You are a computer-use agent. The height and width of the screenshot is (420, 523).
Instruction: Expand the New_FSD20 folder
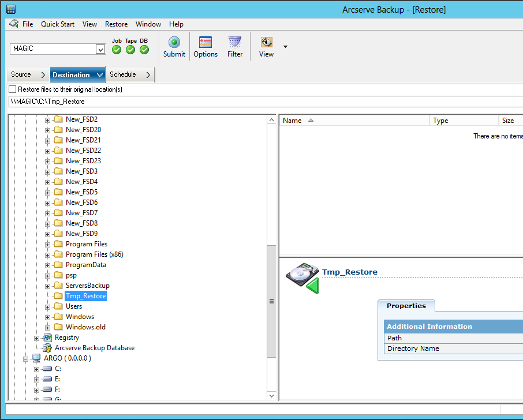click(x=48, y=130)
